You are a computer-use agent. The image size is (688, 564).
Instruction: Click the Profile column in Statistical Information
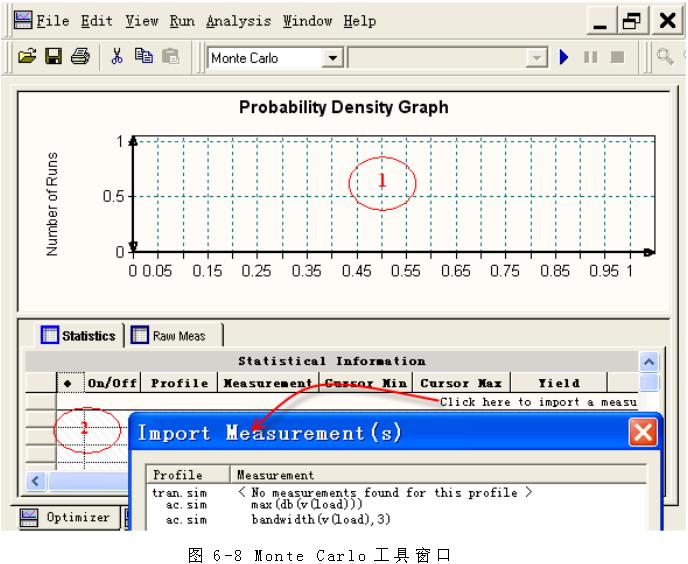(179, 383)
